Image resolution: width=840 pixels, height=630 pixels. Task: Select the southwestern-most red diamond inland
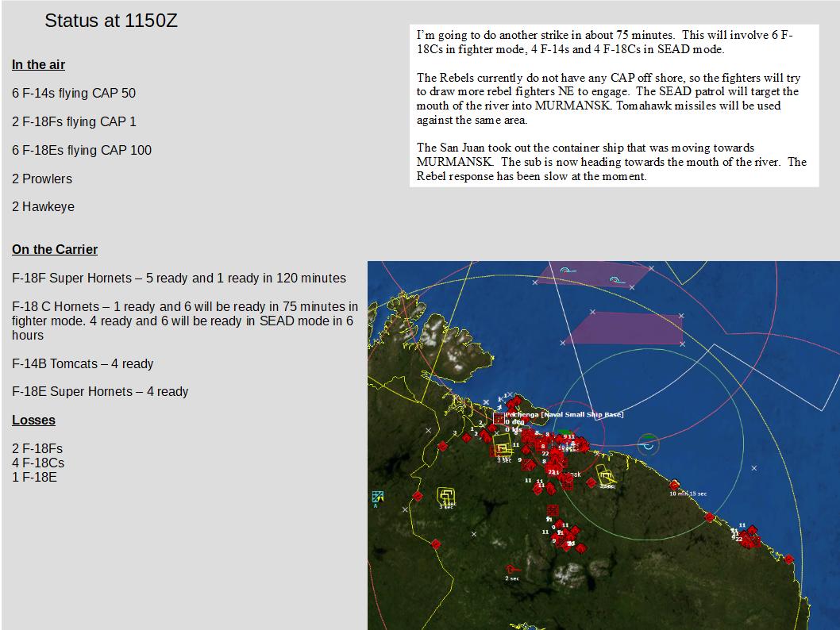tap(436, 544)
